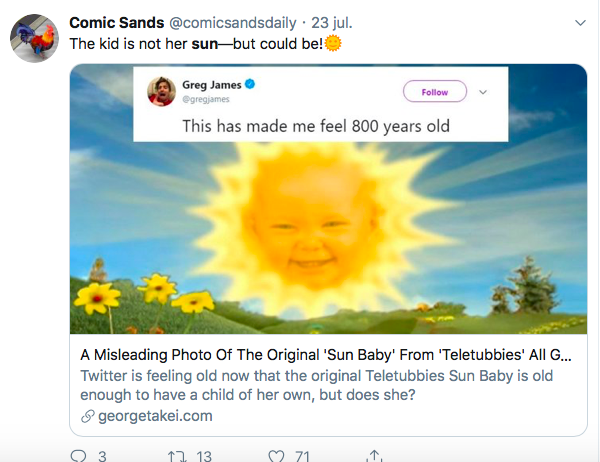Click the sun emoji in the tweet text
The height and width of the screenshot is (462, 600).
333,45
